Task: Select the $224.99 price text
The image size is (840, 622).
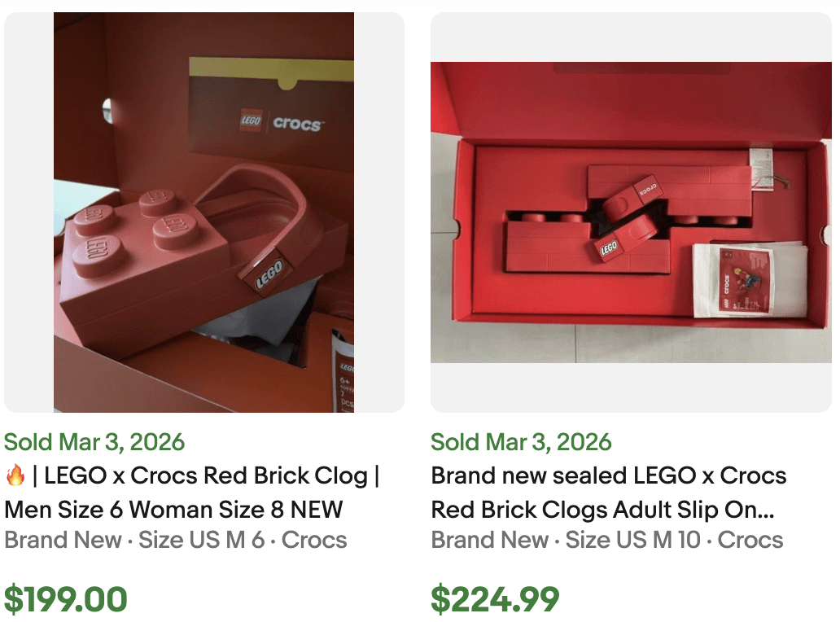Action: (x=495, y=598)
